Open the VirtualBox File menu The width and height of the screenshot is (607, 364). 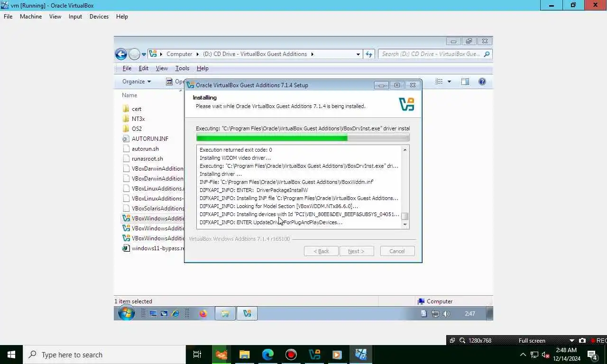[8, 17]
